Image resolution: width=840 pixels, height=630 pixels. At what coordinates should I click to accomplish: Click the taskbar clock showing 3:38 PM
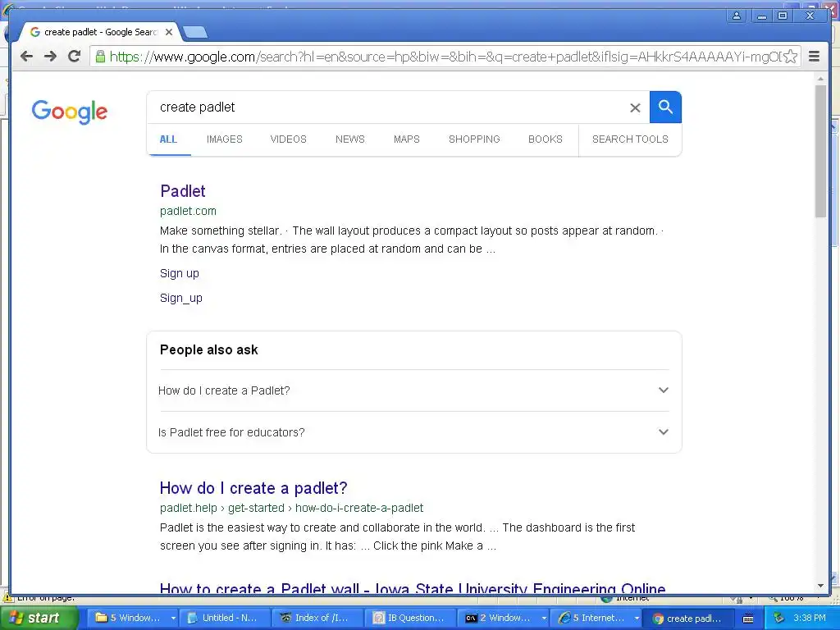(809, 618)
